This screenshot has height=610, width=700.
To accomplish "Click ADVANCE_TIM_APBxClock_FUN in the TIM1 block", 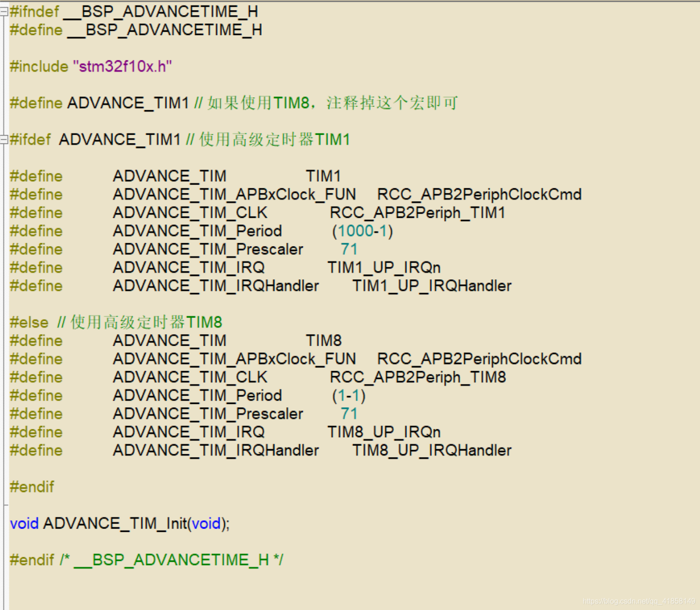I will coord(234,194).
